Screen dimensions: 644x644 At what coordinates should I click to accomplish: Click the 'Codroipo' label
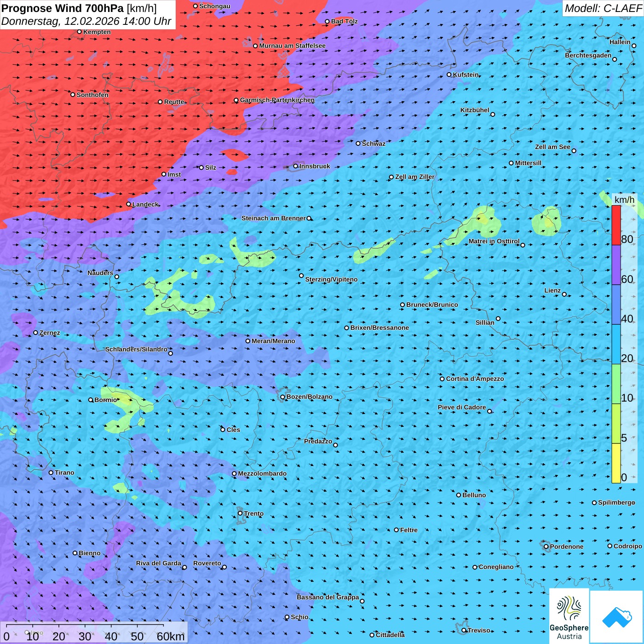[x=627, y=546]
